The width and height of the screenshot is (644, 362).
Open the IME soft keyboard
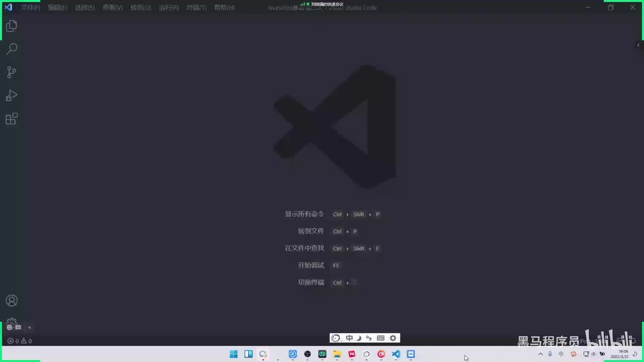click(x=380, y=338)
